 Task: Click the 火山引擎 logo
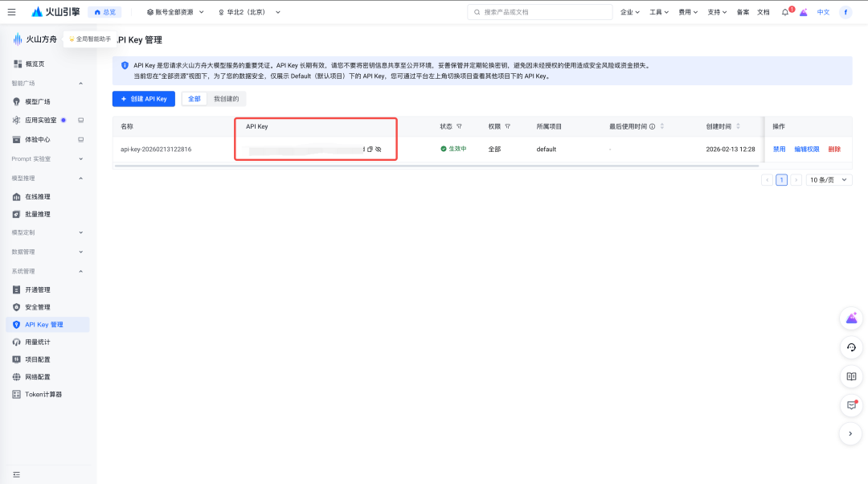tap(56, 11)
